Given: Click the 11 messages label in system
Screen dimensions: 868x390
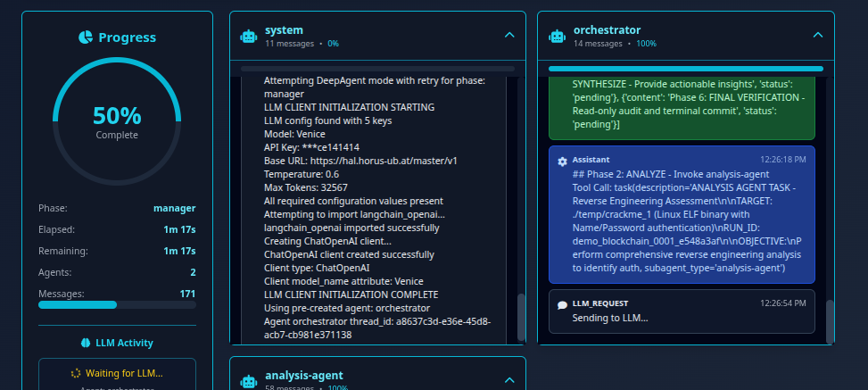Looking at the screenshot, I should (x=289, y=44).
